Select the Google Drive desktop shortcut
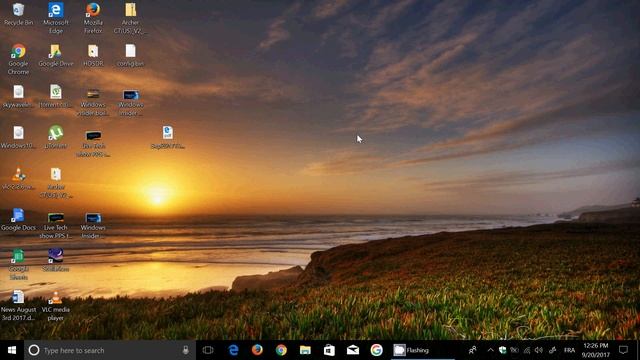Image resolution: width=640 pixels, height=360 pixels. pyautogui.click(x=56, y=55)
